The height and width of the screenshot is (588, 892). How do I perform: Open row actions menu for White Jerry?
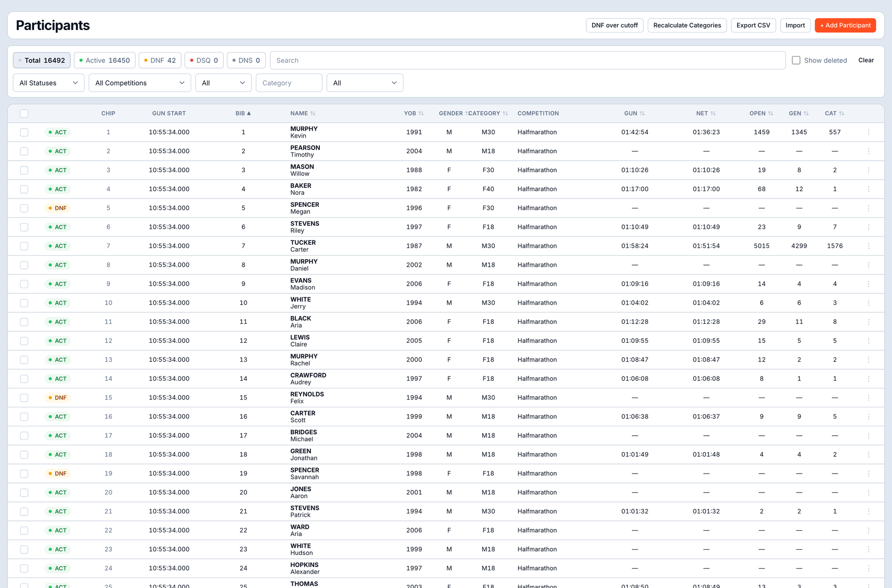pos(868,303)
